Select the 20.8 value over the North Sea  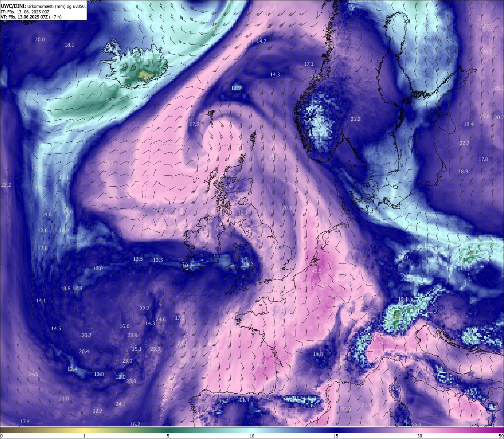coord(287,208)
